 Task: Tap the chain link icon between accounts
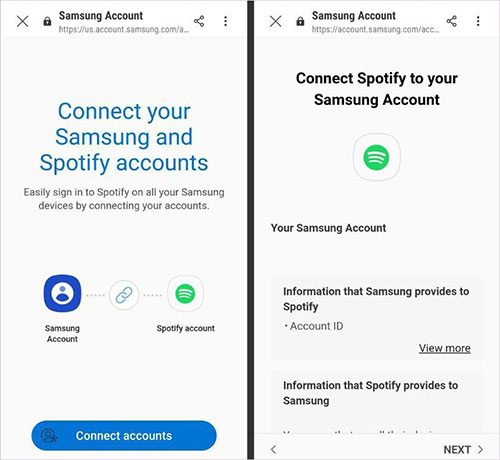point(124,295)
